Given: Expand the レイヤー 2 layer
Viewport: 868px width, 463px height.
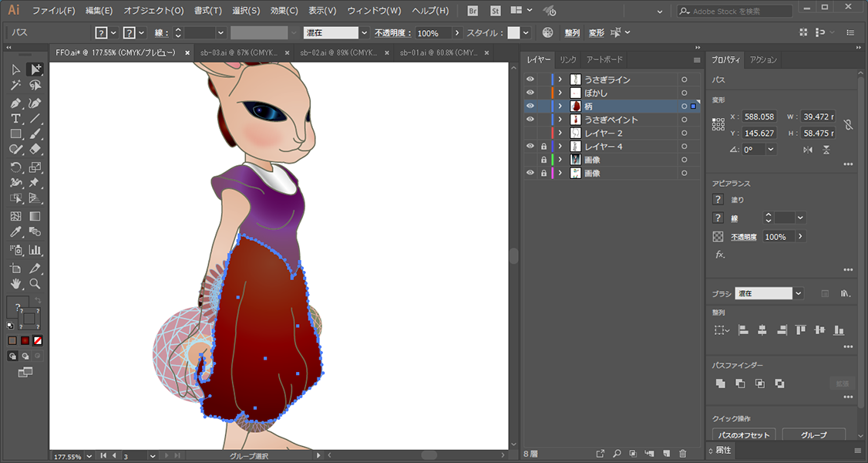Looking at the screenshot, I should [x=560, y=133].
